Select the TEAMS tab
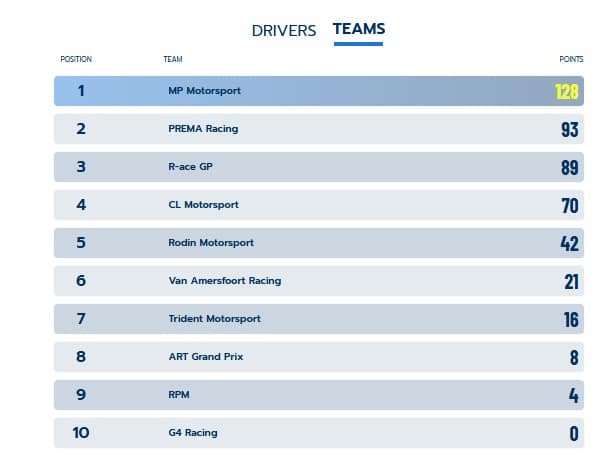The width and height of the screenshot is (613, 471). (359, 29)
